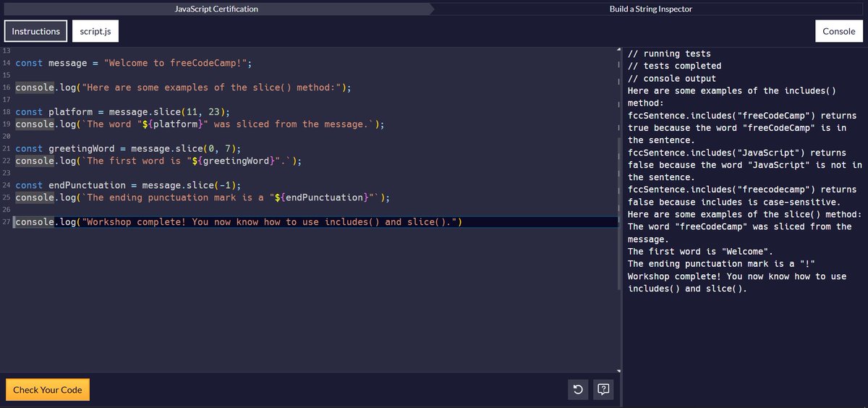Click "// tests completed" console line
Image resolution: width=868 pixels, height=408 pixels.
click(674, 66)
